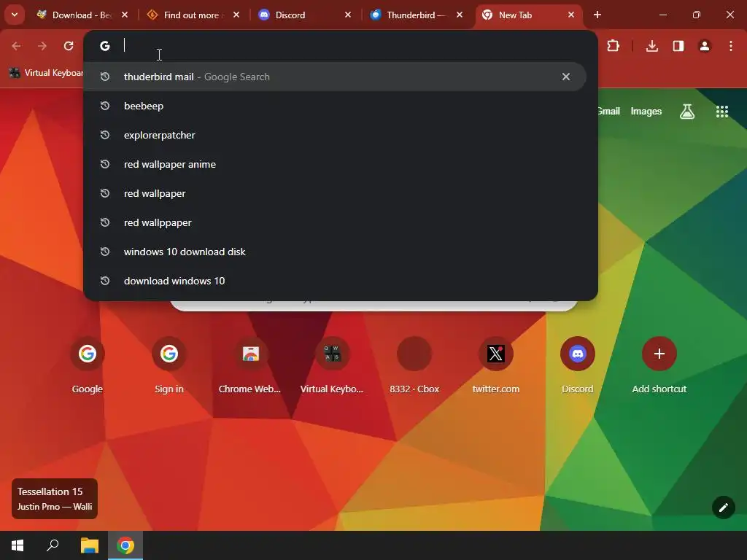
Task: Select the 'thuderbird mail' suggestion
Action: (x=334, y=77)
